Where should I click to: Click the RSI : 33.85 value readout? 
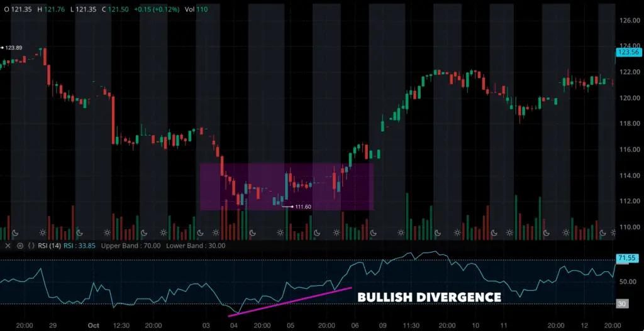pyautogui.click(x=80, y=246)
